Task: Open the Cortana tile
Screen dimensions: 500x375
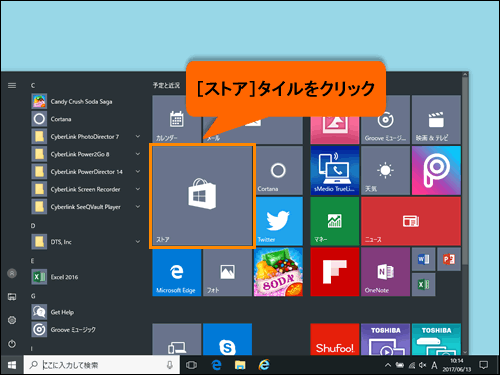Action: [x=278, y=170]
